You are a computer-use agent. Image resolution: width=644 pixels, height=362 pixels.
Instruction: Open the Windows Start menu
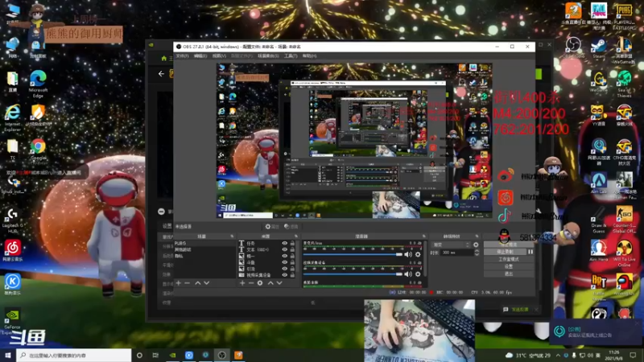pyautogui.click(x=8, y=355)
